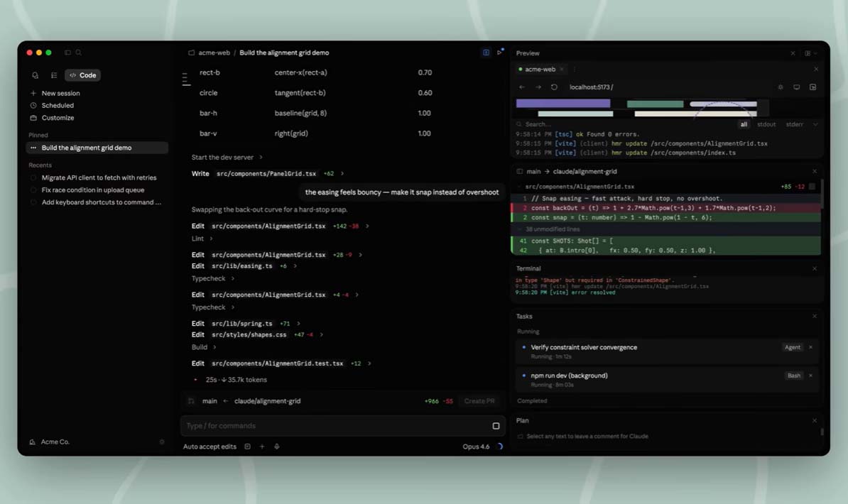Open the device view icon in preview toolbar
This screenshot has height=504, width=848.
point(796,87)
